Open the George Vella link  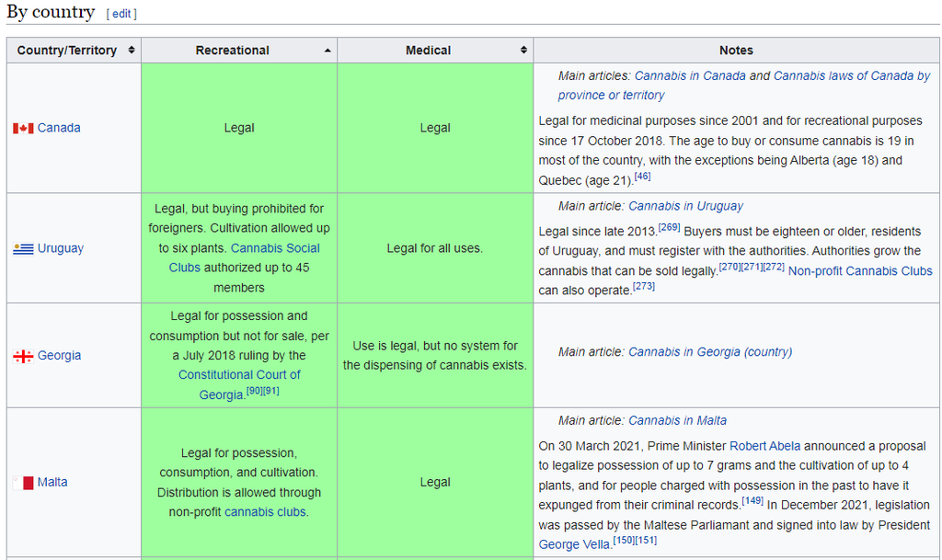[574, 545]
